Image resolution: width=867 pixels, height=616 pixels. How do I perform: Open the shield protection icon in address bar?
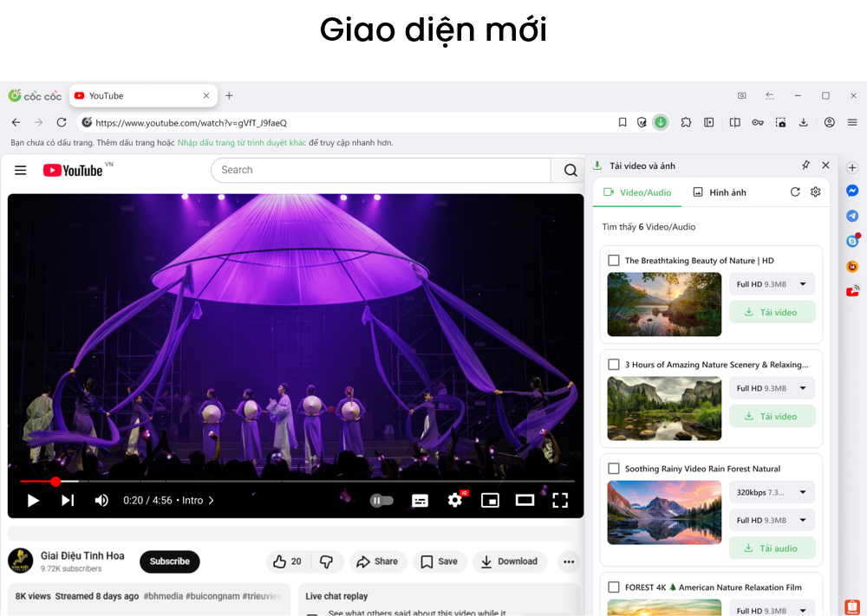coord(642,123)
